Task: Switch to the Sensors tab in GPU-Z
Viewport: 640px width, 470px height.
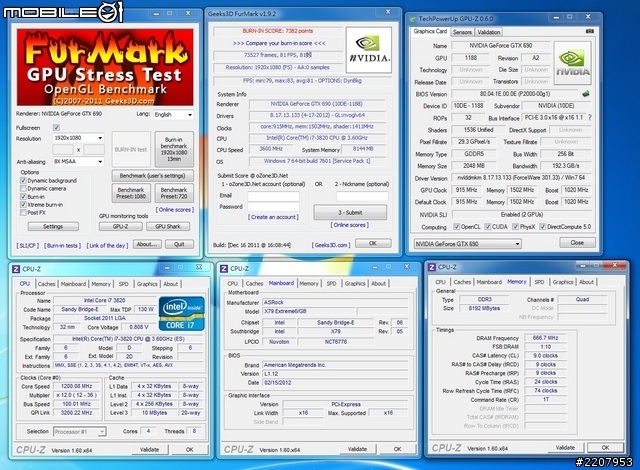Action: (462, 32)
